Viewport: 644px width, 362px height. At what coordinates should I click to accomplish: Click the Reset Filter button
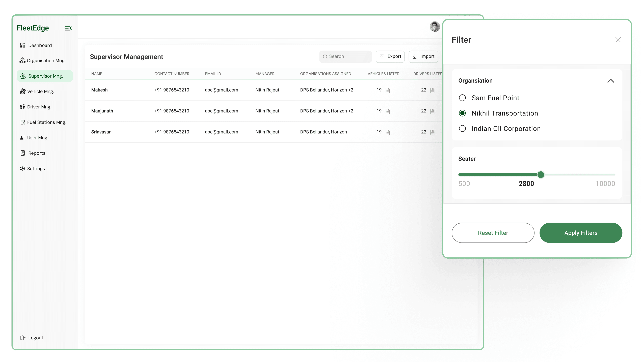coord(493,233)
